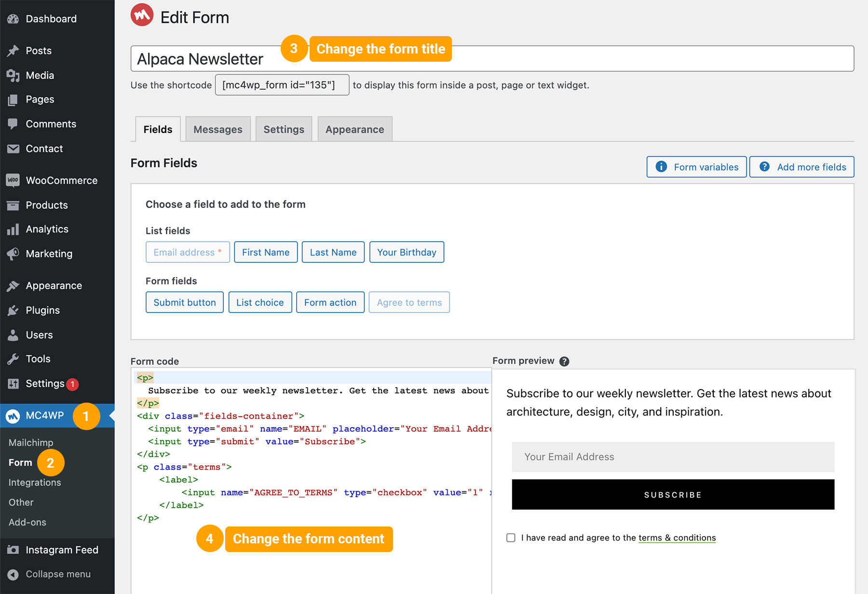868x594 pixels.
Task: Click the Marketing megaphone icon
Action: click(13, 254)
